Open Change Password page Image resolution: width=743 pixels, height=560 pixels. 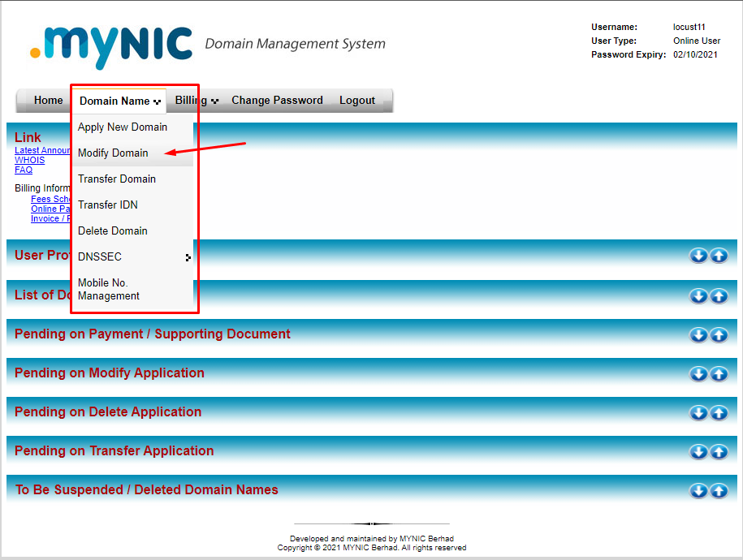pyautogui.click(x=277, y=101)
